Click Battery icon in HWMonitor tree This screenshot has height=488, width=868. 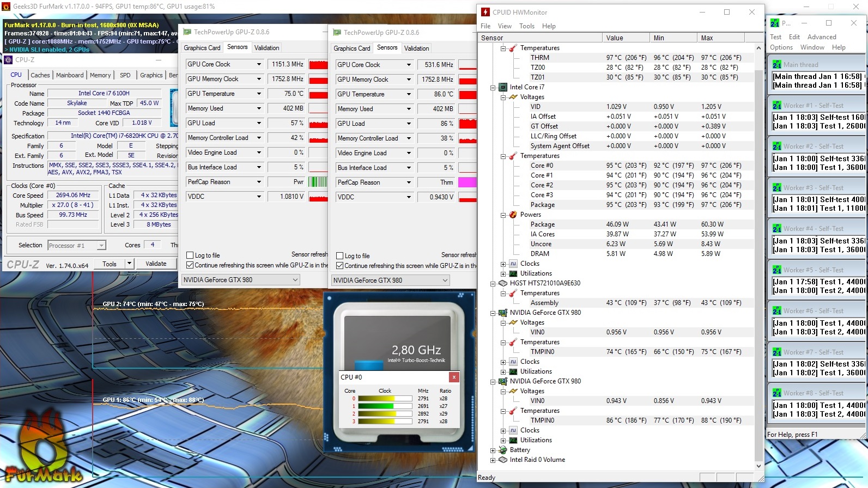[503, 450]
